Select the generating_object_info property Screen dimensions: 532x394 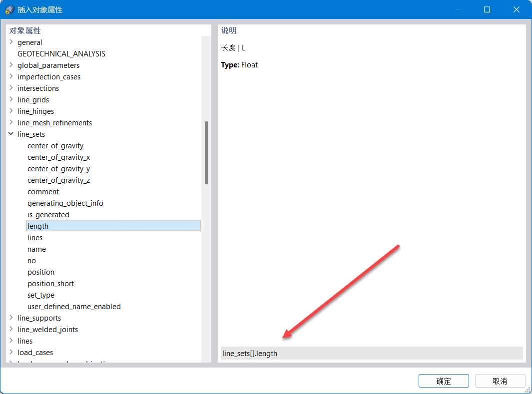65,203
